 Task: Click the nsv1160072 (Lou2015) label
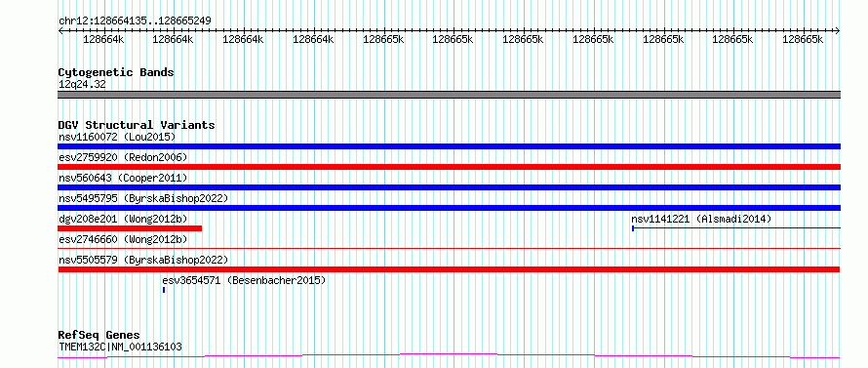[117, 137]
